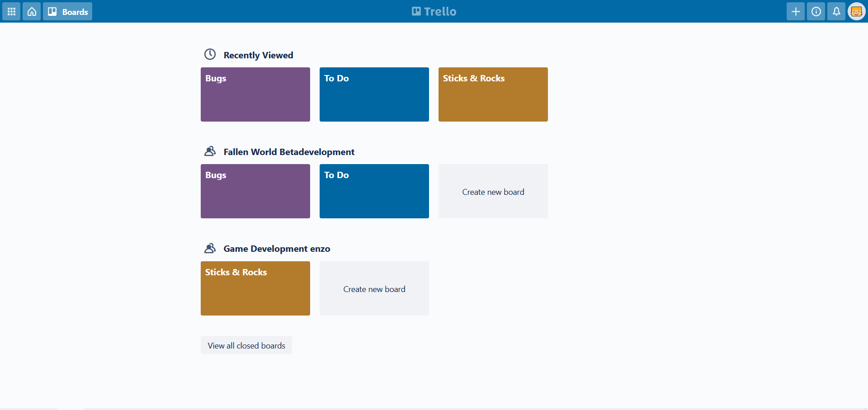Create a new board in Game Development enzo
The width and height of the screenshot is (868, 410).
pos(374,288)
